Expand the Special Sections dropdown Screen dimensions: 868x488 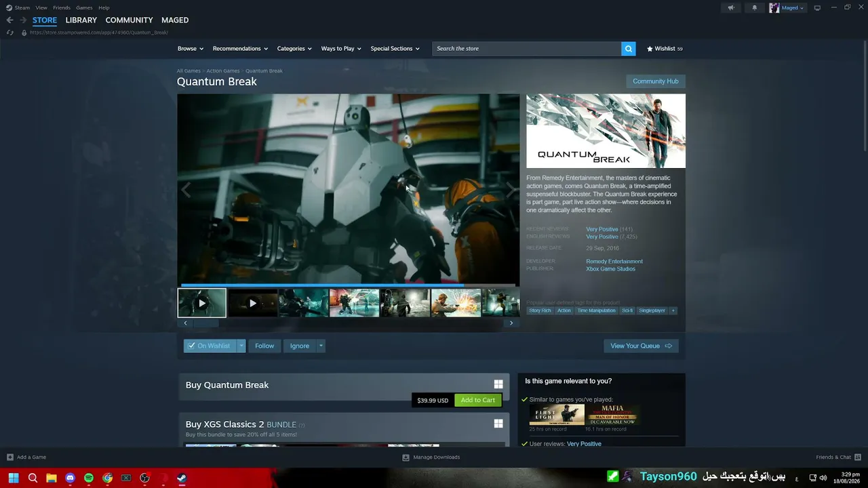pyautogui.click(x=395, y=49)
